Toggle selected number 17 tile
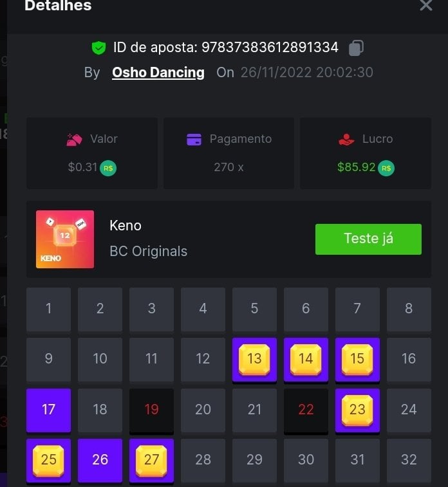This screenshot has height=487, width=448. (x=48, y=410)
